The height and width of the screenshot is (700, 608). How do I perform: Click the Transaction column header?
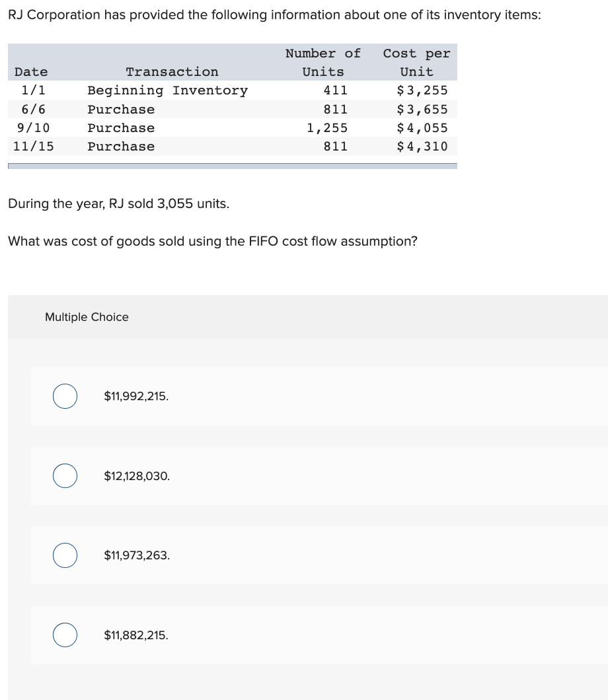click(x=172, y=71)
